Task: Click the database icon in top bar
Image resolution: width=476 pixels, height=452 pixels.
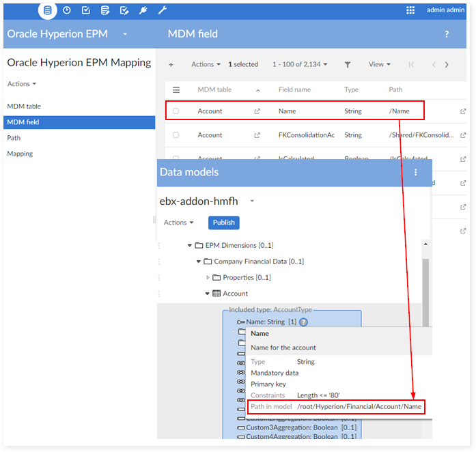Action: tap(47, 10)
